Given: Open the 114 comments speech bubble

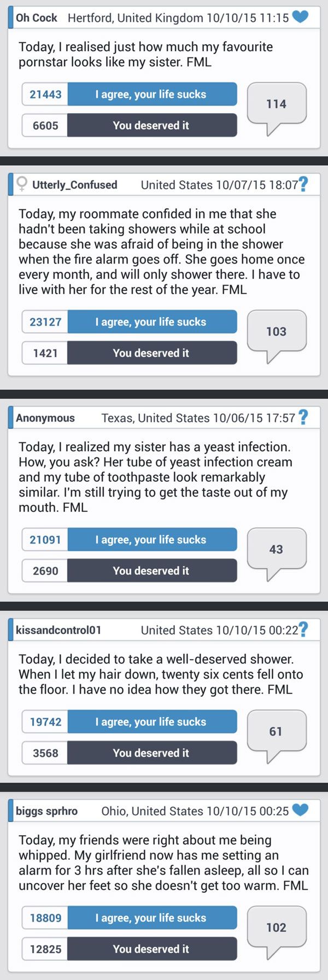Looking at the screenshot, I should click(277, 104).
